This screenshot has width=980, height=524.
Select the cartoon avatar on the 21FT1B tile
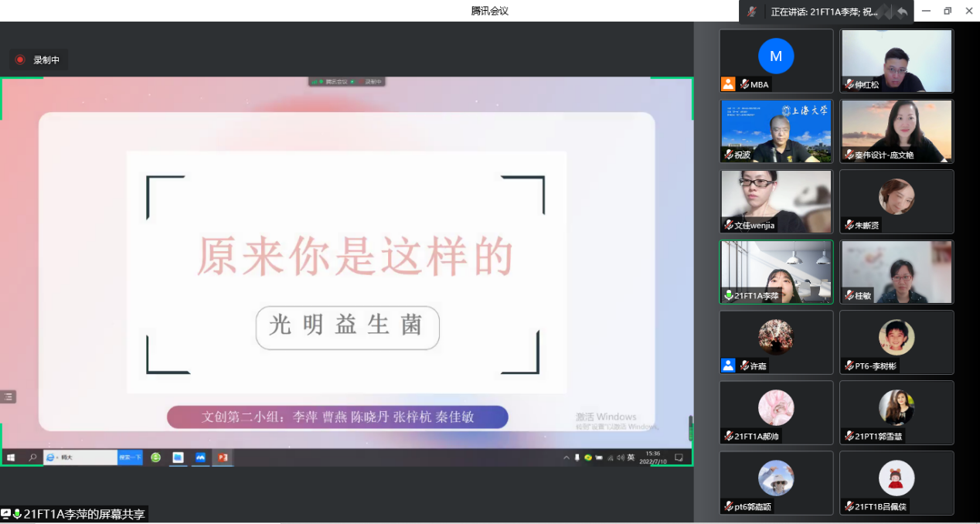(897, 478)
